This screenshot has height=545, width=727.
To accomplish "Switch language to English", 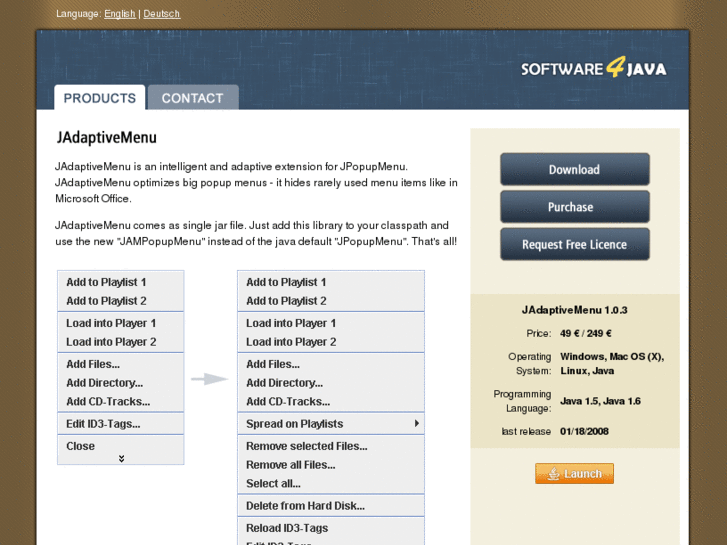I will tap(120, 13).
